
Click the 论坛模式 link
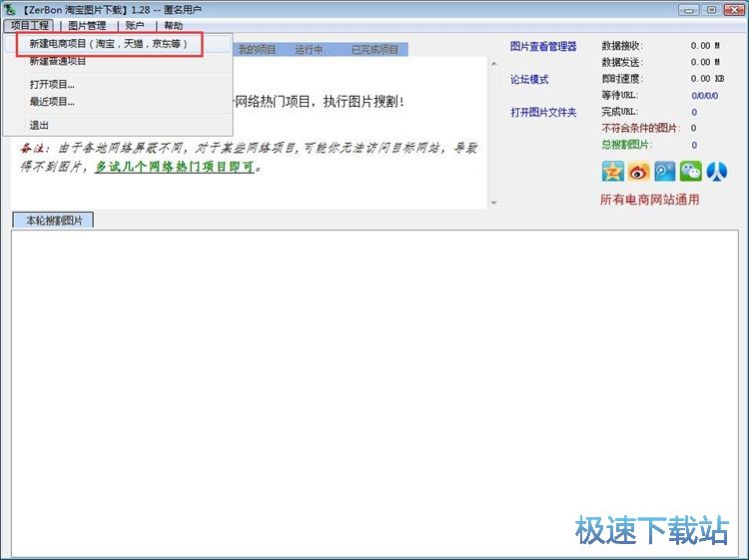pos(529,79)
